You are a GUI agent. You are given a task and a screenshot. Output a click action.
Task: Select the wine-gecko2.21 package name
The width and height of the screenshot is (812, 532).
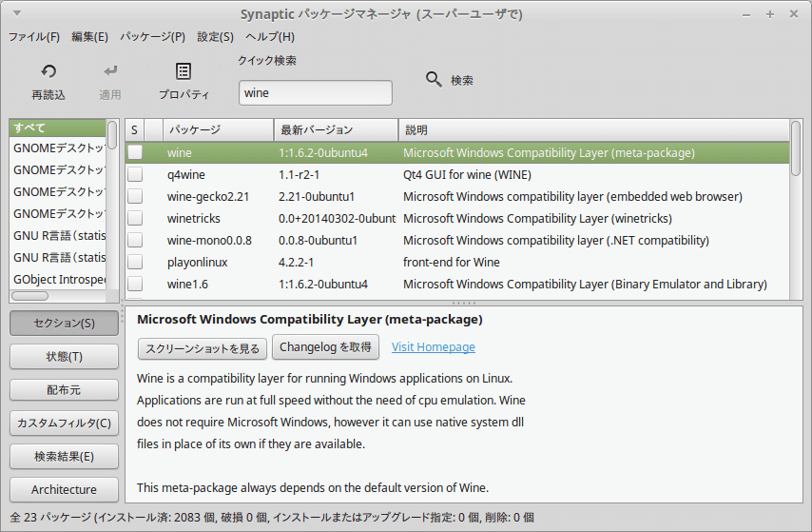pos(208,196)
